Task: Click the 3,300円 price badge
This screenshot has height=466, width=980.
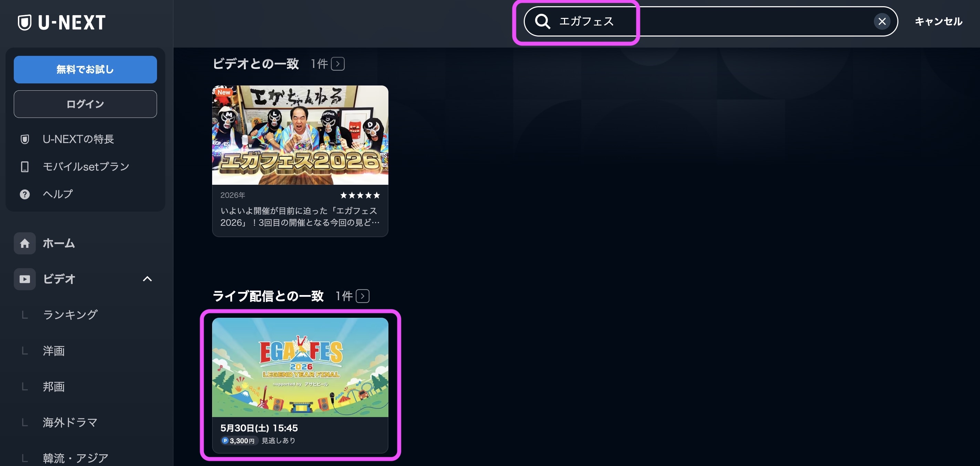Action: (239, 440)
